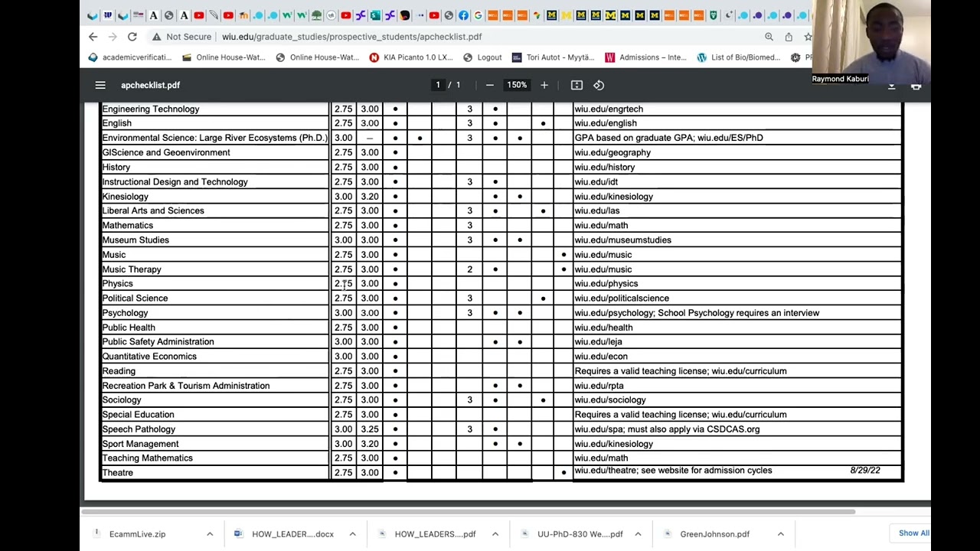Image resolution: width=980 pixels, height=551 pixels.
Task: Click the Music Therapy program name
Action: [x=132, y=269]
